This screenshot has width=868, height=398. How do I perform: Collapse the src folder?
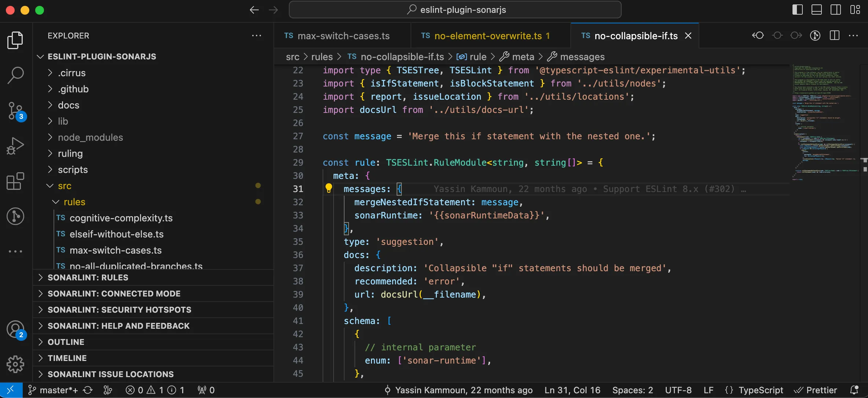point(153,186)
